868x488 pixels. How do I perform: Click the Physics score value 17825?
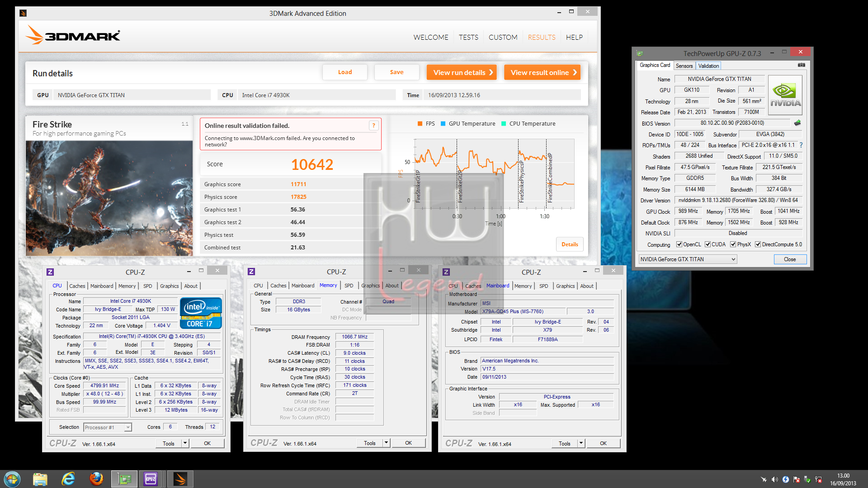coord(298,197)
